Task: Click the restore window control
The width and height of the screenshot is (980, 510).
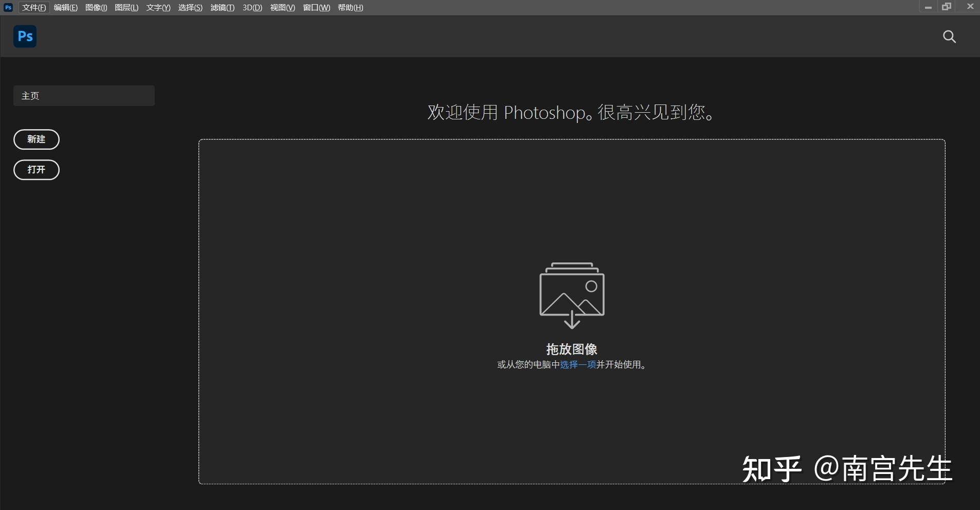Action: click(x=948, y=7)
